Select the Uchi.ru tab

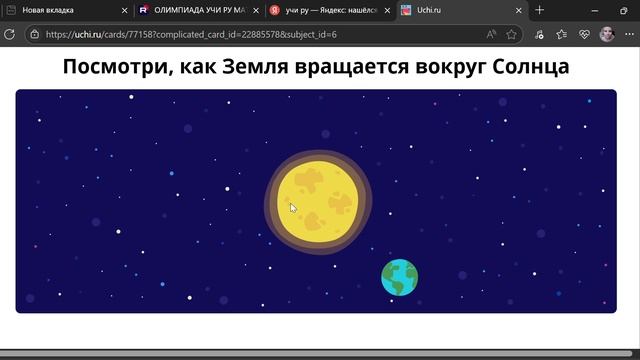pos(462,10)
